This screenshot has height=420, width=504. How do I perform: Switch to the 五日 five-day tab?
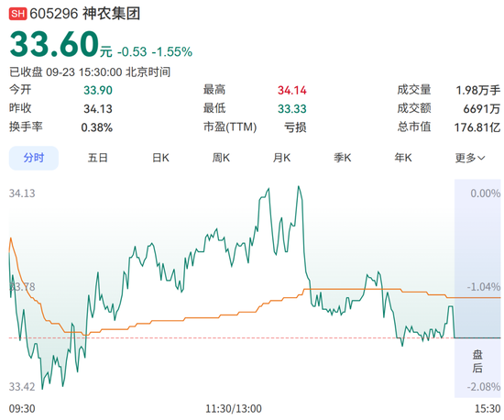click(x=98, y=158)
